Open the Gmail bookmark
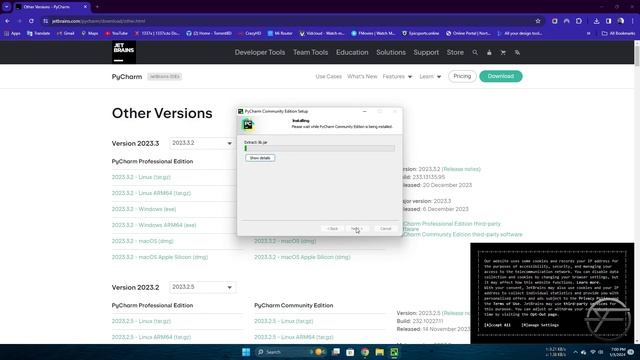The image size is (640, 360). pos(65,33)
